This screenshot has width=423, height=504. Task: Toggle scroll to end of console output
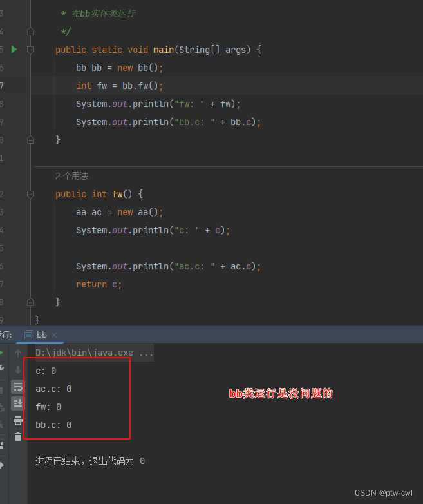click(x=18, y=403)
